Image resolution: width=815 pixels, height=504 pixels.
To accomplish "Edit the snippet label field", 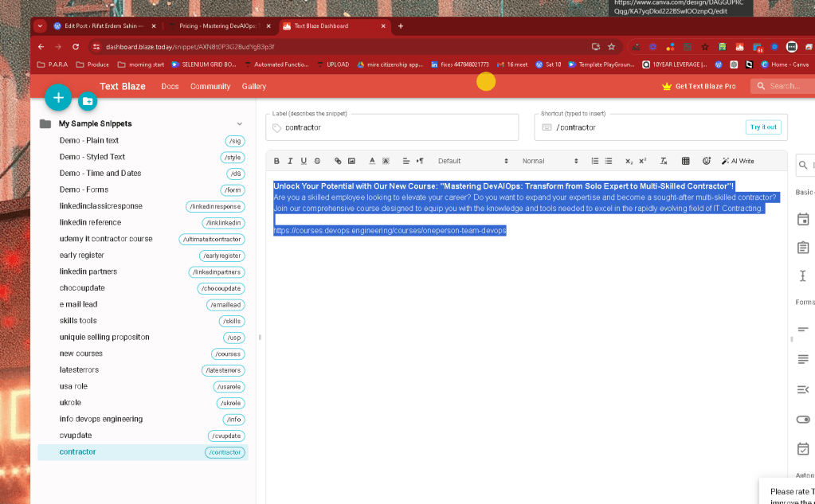I will 392,127.
